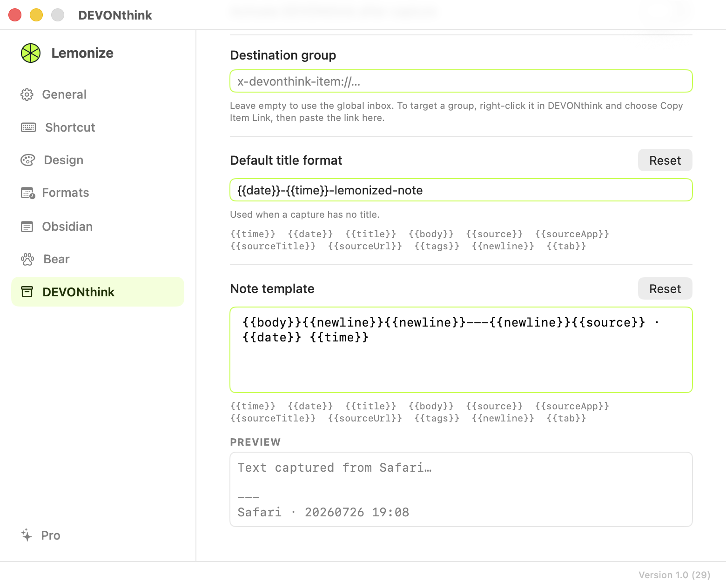Click the PREVIEW heading label
The image size is (726, 588).
[x=255, y=442]
